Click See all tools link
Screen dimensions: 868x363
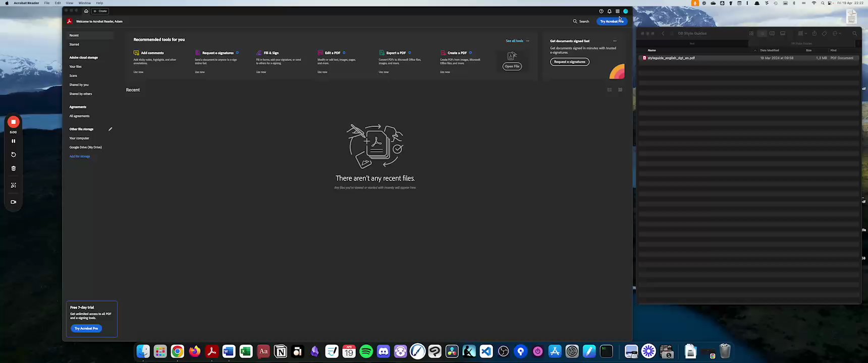point(514,41)
